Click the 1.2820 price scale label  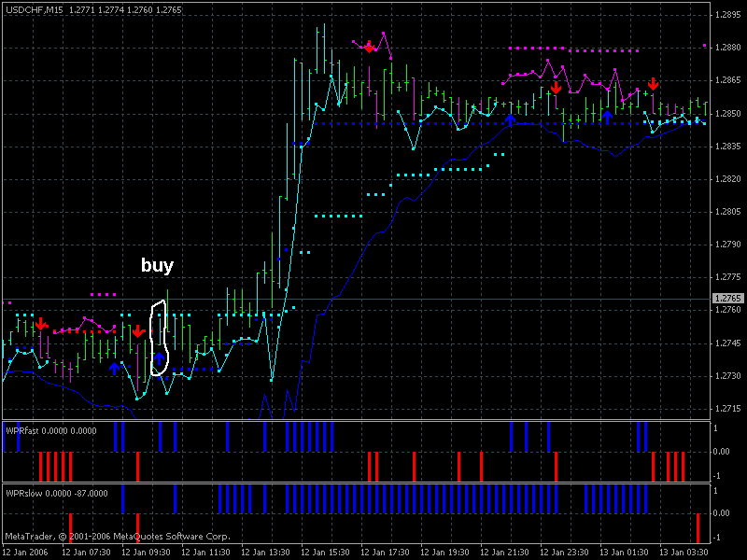point(728,179)
